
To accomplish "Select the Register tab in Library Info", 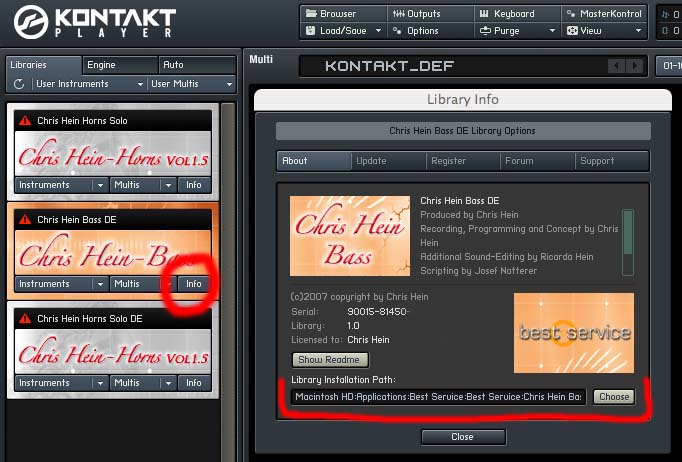I will pyautogui.click(x=462, y=161).
